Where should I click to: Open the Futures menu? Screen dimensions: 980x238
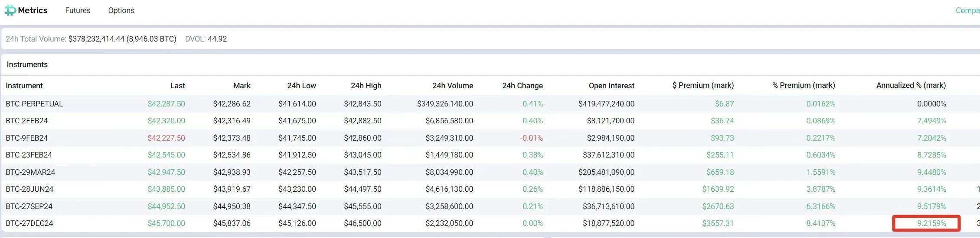pos(78,10)
